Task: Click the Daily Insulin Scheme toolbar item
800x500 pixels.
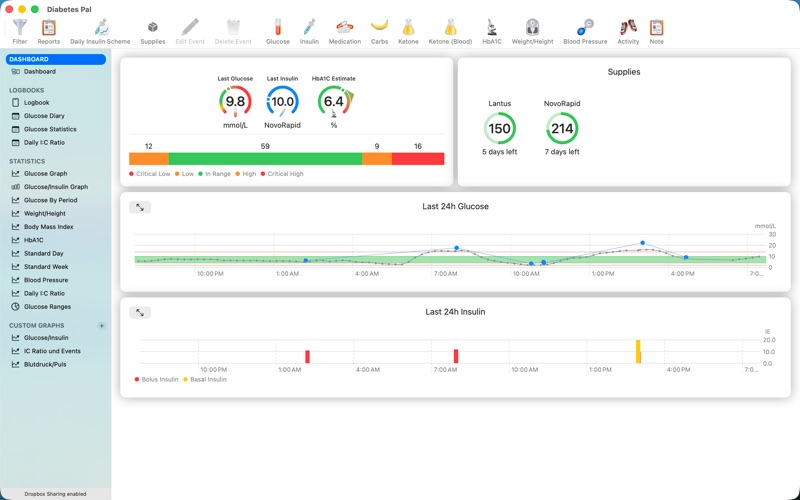Action: pos(100,32)
